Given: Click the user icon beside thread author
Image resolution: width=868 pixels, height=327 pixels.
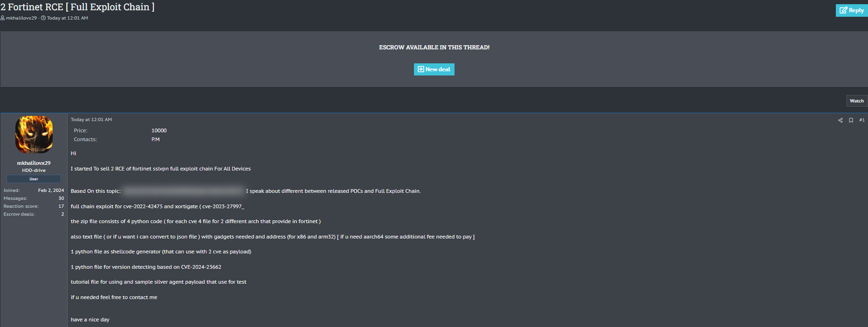Looking at the screenshot, I should pyautogui.click(x=3, y=18).
